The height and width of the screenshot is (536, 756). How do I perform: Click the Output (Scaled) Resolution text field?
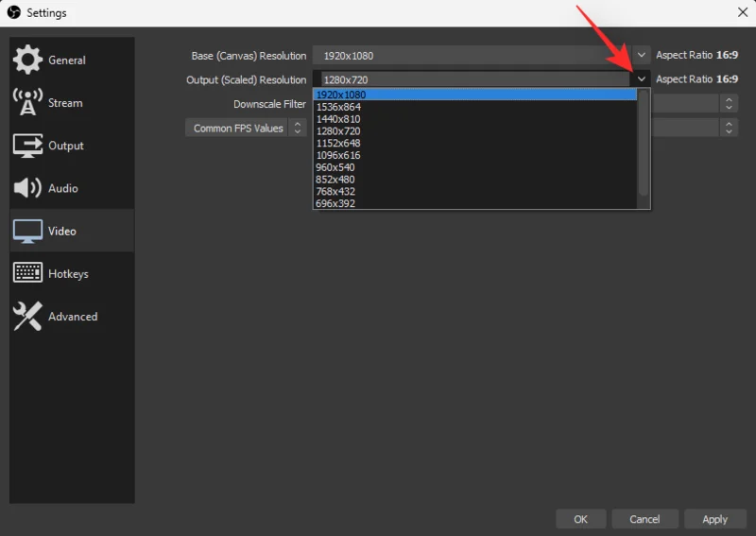[472, 80]
